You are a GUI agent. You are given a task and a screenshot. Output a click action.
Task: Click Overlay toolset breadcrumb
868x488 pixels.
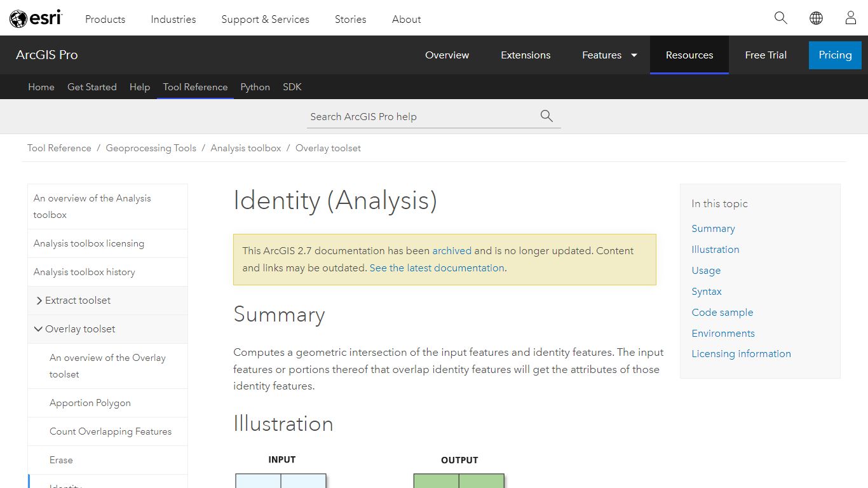[x=328, y=148]
